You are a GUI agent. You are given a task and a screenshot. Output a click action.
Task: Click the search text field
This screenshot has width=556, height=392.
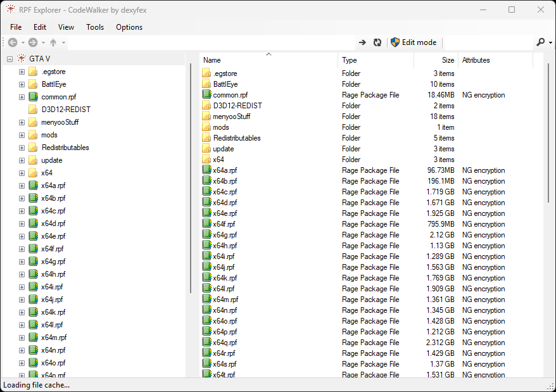tap(488, 42)
